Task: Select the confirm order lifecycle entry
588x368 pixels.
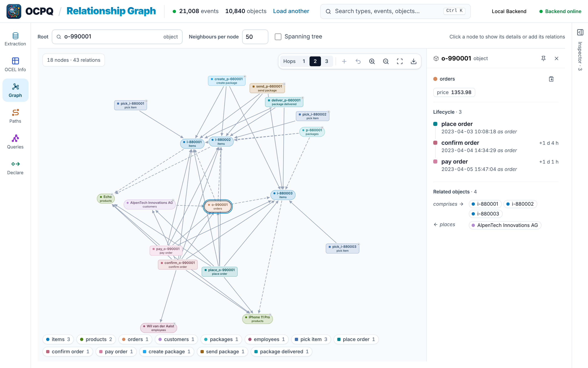Action: pos(496,146)
